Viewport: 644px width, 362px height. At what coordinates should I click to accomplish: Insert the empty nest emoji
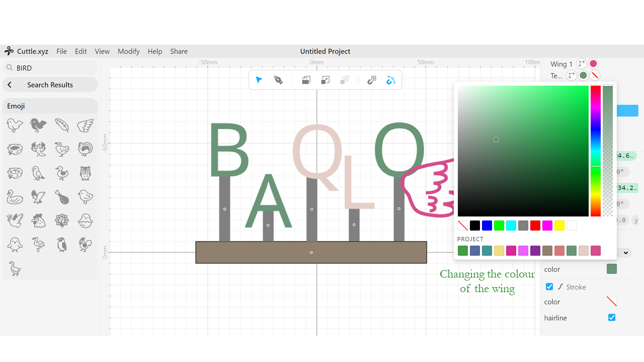click(15, 148)
